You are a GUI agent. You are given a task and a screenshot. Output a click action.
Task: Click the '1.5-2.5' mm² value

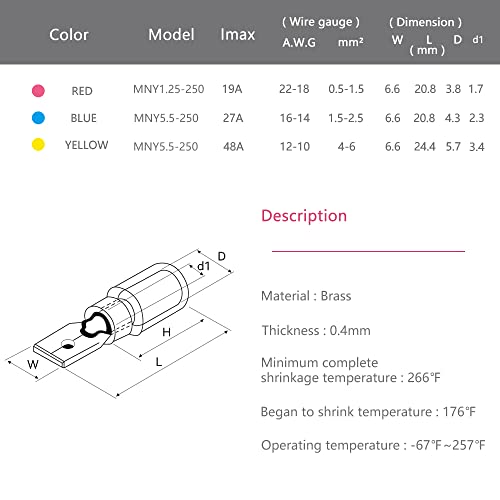pos(346,118)
